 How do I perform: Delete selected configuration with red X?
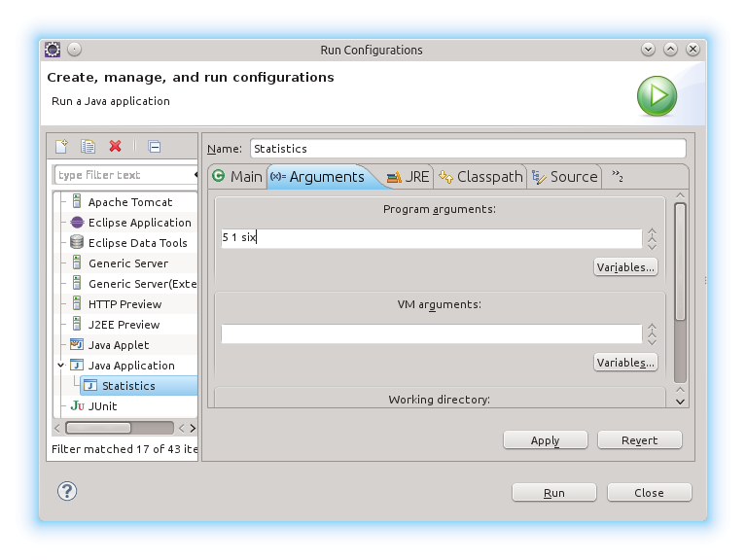115,147
